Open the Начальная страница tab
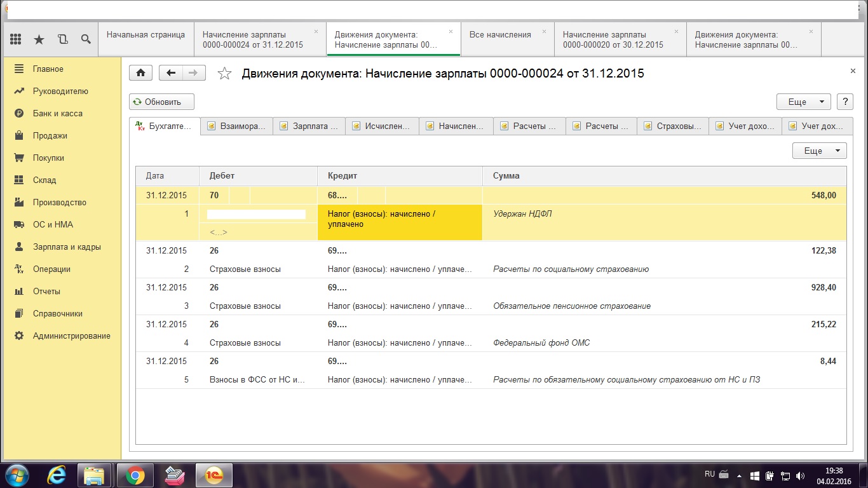868x488 pixels. click(146, 35)
